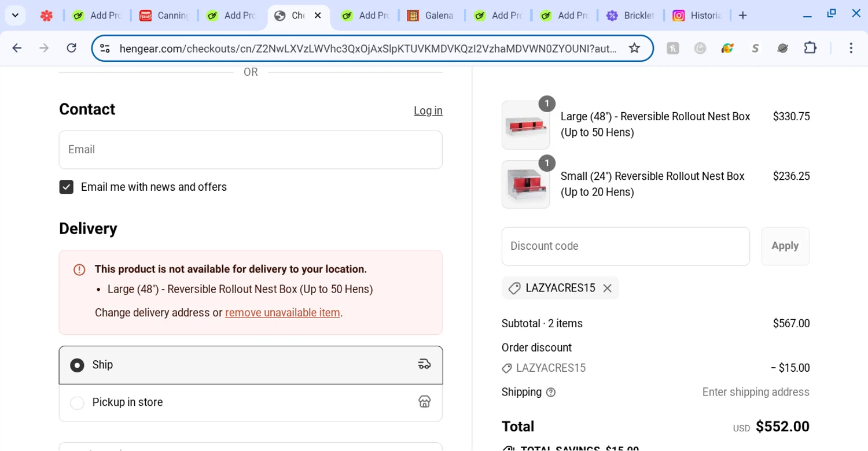The width and height of the screenshot is (868, 451).
Task: Open the gray 'S' extension icon
Action: 755,49
